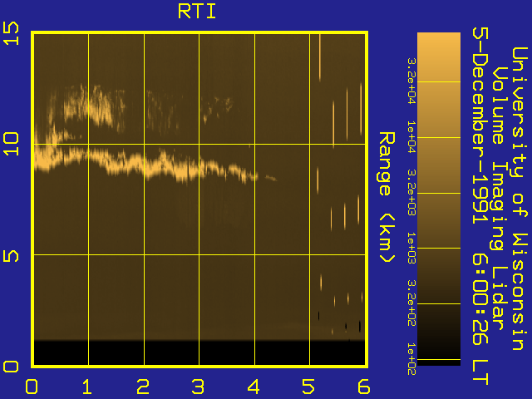This screenshot has height=399, width=532.
Task: Click the 5 km range tick label
Action: point(11,256)
